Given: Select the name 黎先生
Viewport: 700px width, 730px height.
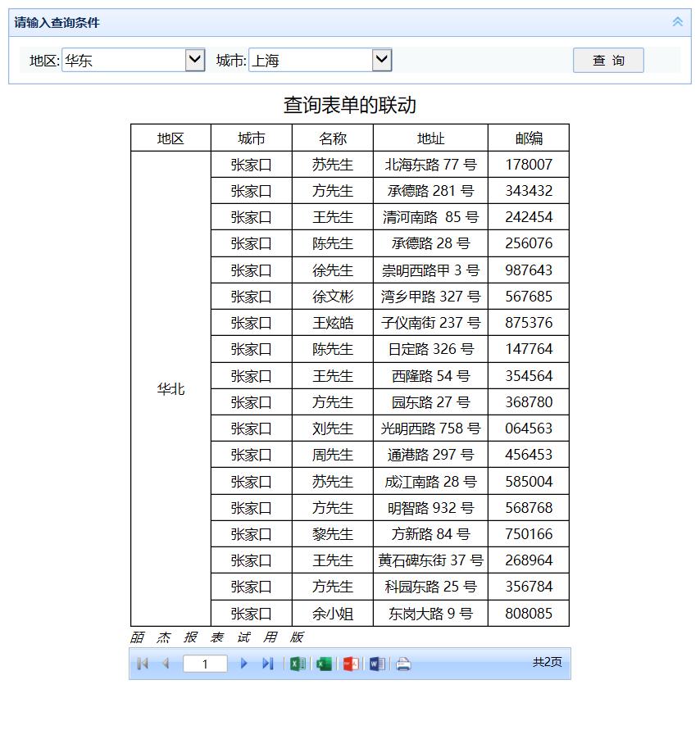Looking at the screenshot, I should [x=333, y=534].
